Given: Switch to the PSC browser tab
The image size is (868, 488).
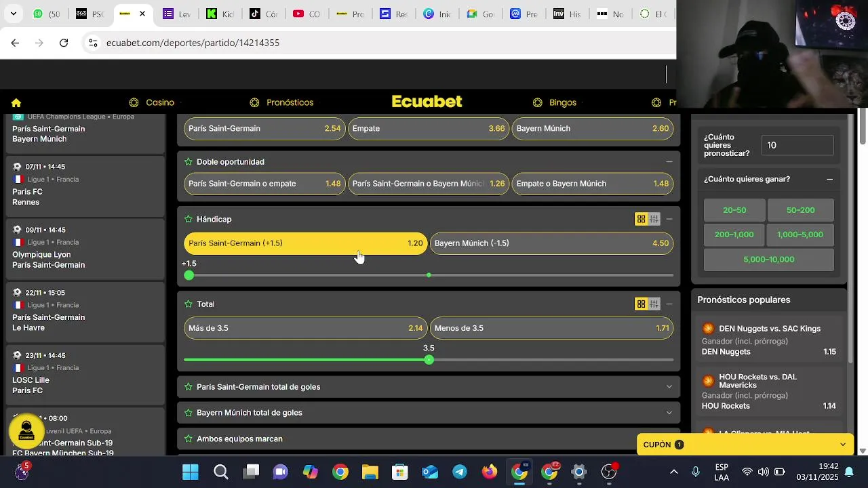Looking at the screenshot, I should point(90,14).
